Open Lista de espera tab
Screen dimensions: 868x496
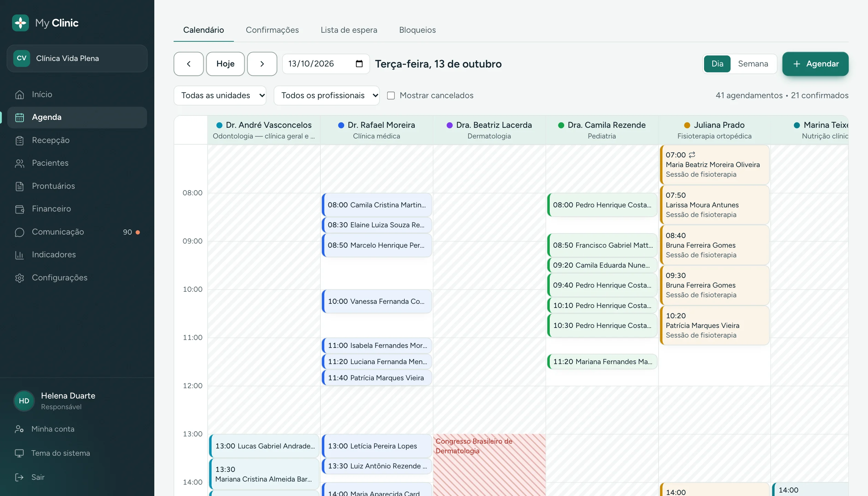point(349,30)
